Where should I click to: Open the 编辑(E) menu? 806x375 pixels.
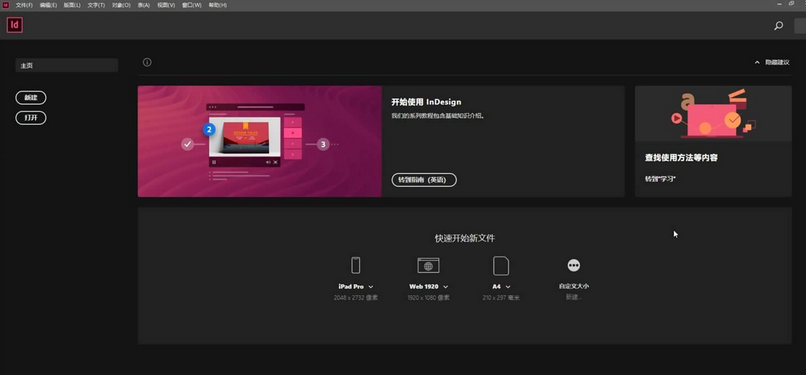click(x=48, y=5)
